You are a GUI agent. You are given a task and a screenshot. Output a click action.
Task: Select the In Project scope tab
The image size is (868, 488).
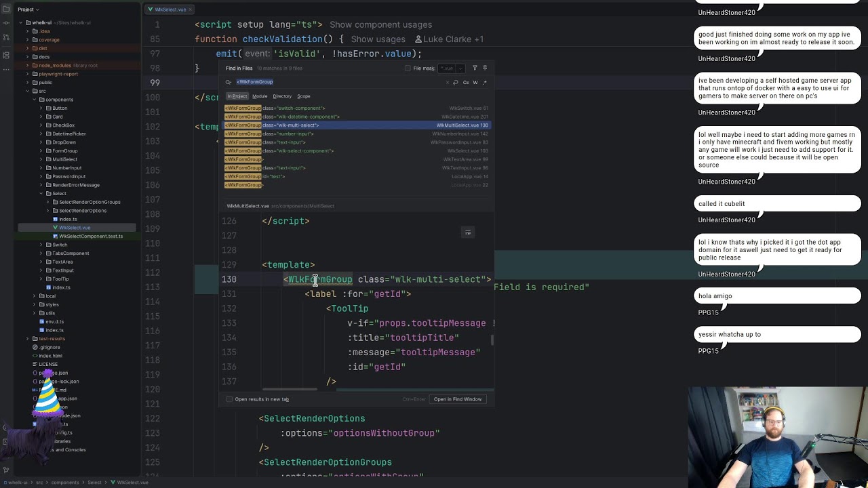(x=237, y=96)
